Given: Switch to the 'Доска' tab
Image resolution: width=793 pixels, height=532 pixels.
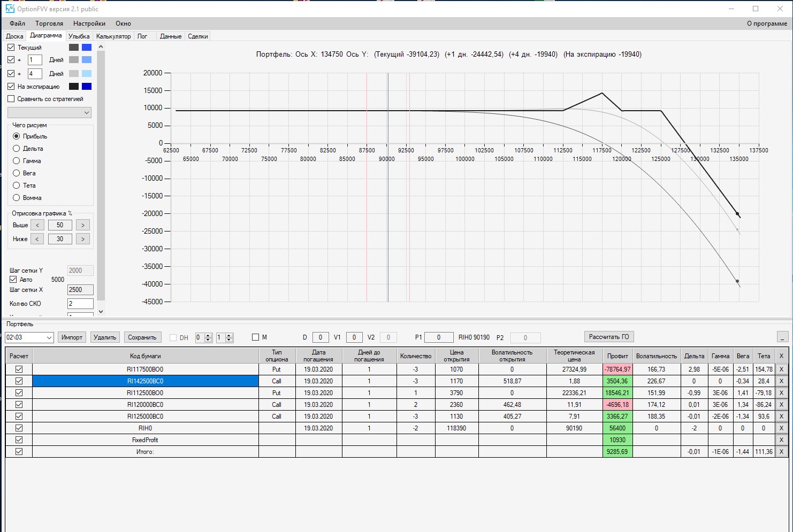Looking at the screenshot, I should click(x=15, y=36).
